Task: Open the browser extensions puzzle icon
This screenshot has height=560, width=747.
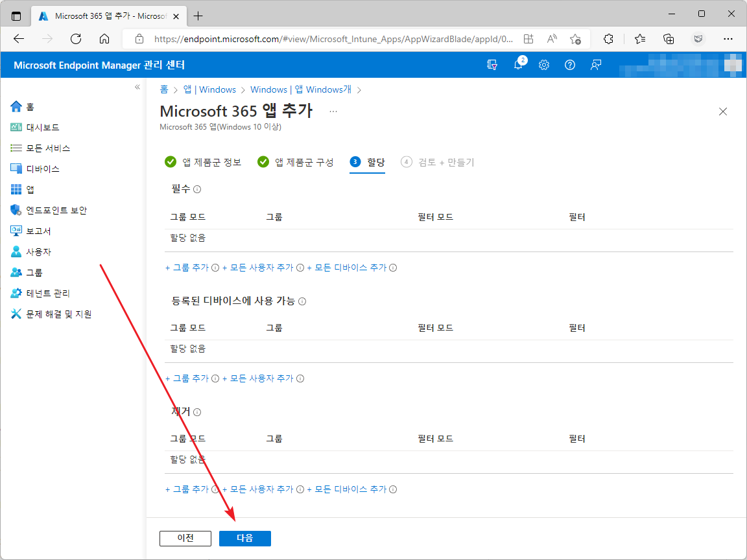Action: tap(608, 39)
